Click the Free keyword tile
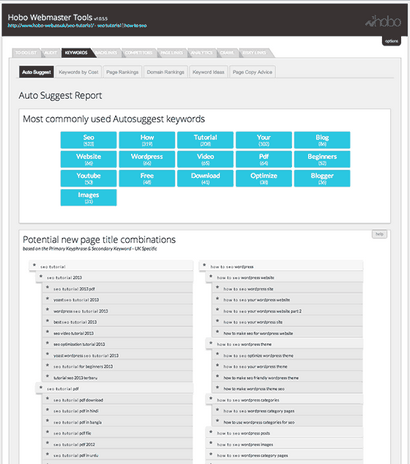 [x=147, y=178]
